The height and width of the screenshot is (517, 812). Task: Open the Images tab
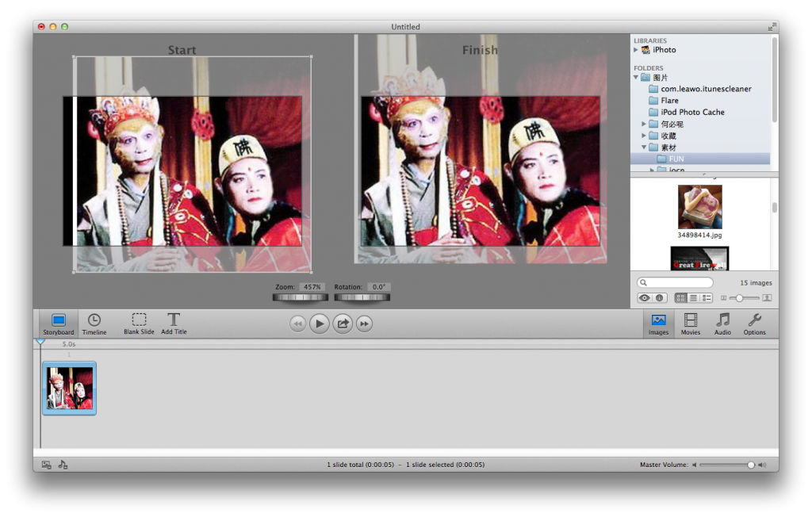tap(658, 324)
